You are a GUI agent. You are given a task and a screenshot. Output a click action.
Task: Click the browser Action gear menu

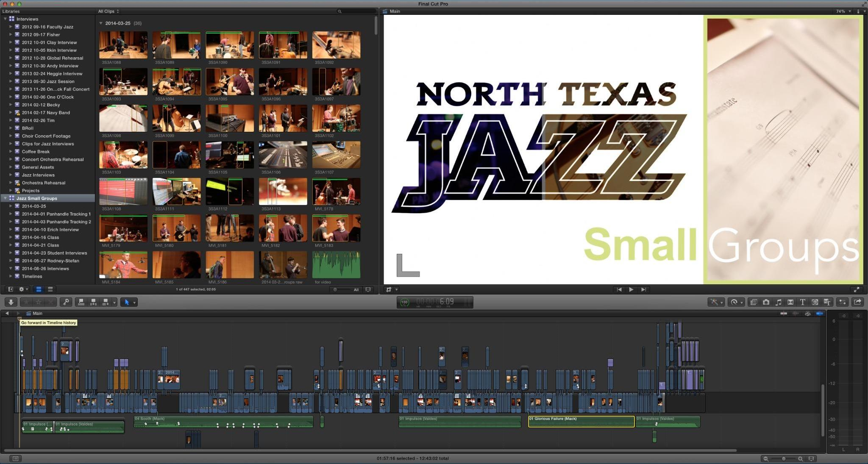(x=22, y=289)
